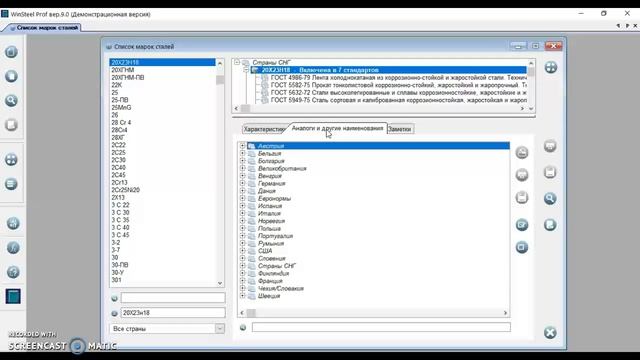
Task: Expand the Франция tree node
Action: point(242,281)
